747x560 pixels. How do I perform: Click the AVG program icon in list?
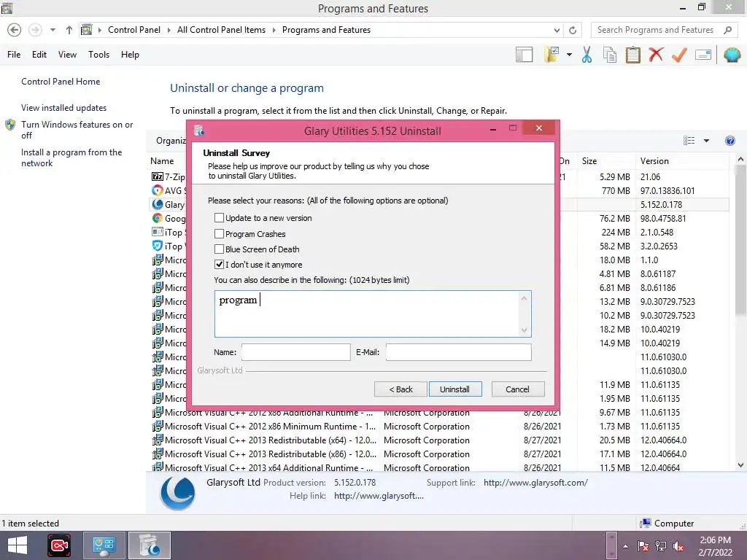tap(158, 190)
